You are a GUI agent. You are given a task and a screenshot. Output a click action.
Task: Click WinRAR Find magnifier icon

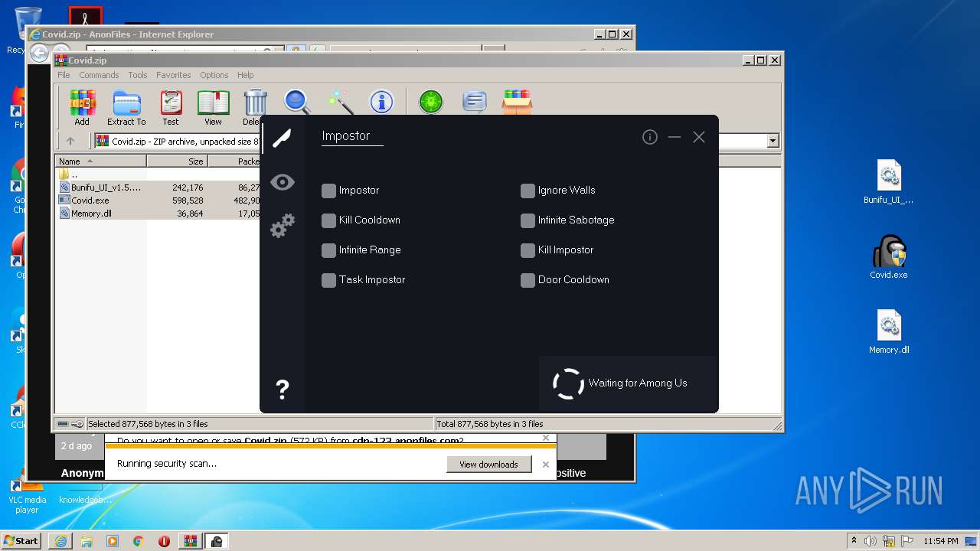click(x=297, y=102)
